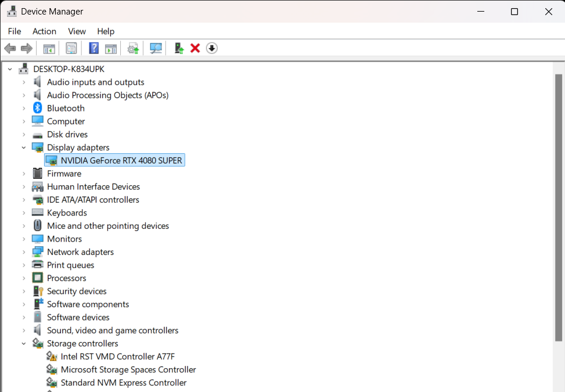Click the vertical scrollbar thumb
This screenshot has height=392, width=565.
(559, 207)
